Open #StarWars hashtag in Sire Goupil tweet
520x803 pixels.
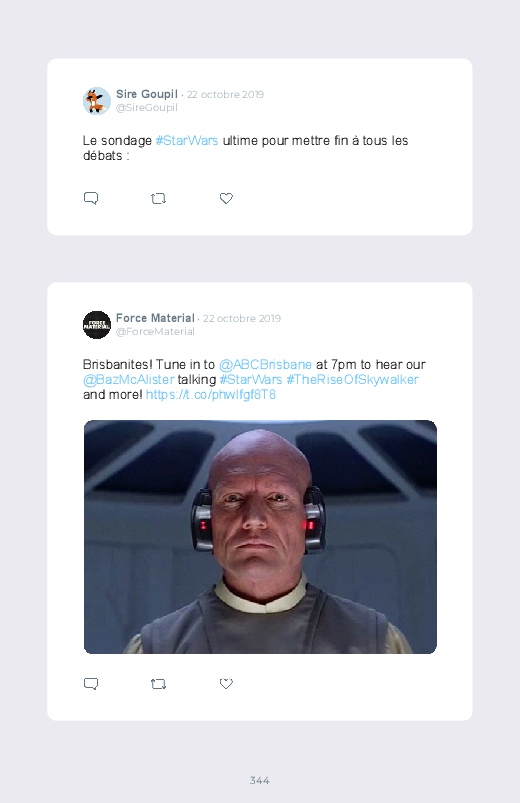(x=186, y=140)
